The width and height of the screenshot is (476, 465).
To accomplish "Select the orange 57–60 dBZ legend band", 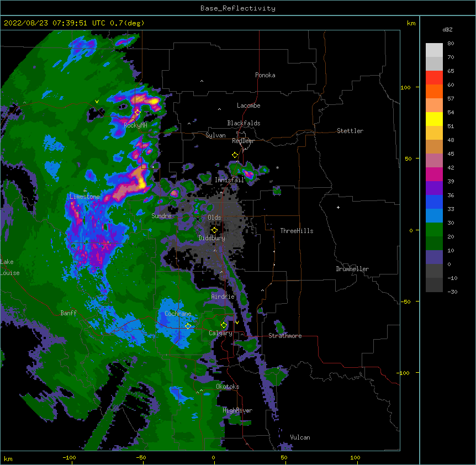I will click(434, 91).
